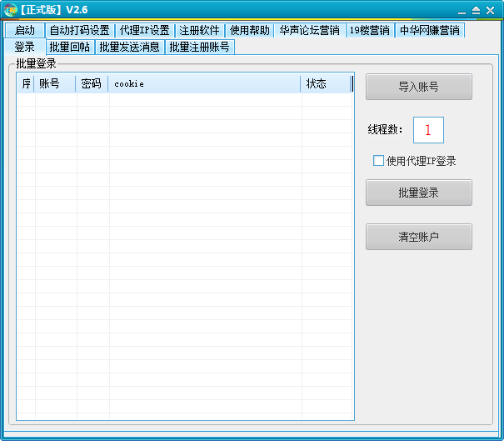This screenshot has height=441, width=504.
Task: Click the 导入账号 button
Action: pos(418,87)
